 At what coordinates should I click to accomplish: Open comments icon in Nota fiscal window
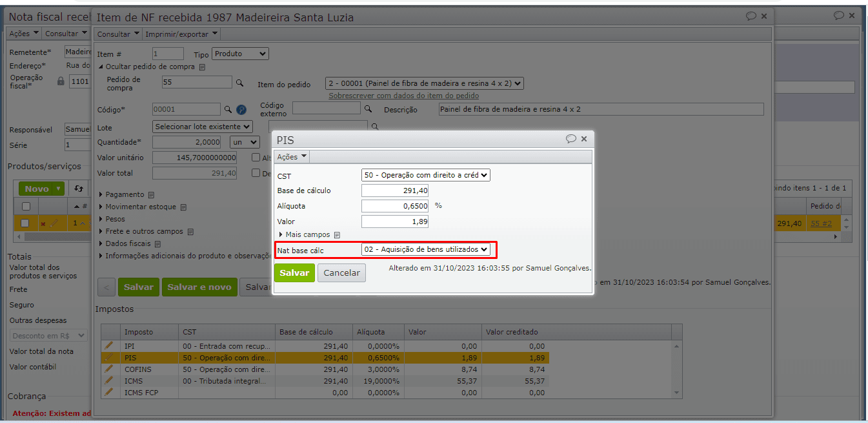pyautogui.click(x=838, y=15)
